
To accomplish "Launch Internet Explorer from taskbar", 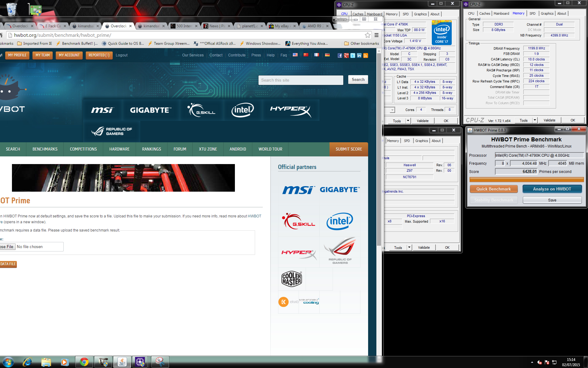I will pos(27,362).
